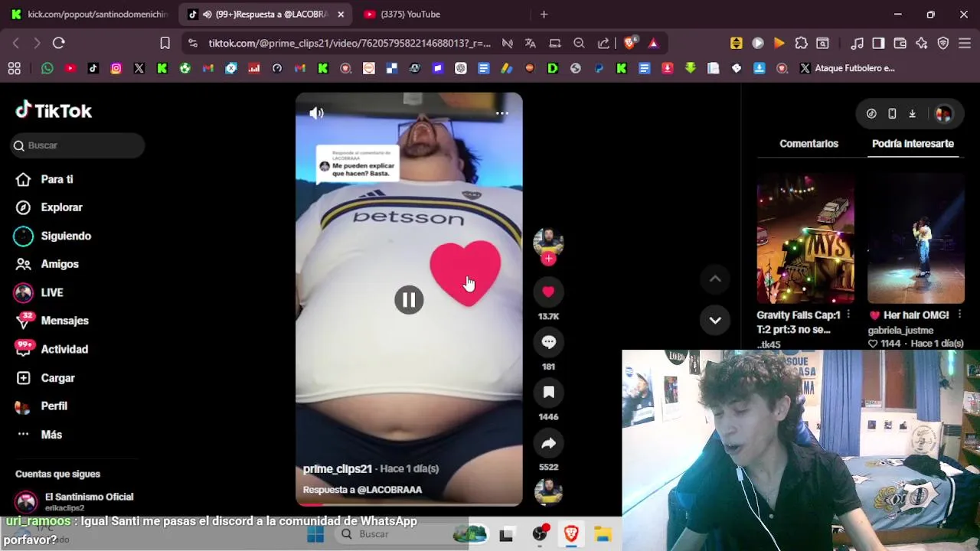Open Windows Start menu on taskbar
Image resolution: width=980 pixels, height=551 pixels.
[x=315, y=534]
